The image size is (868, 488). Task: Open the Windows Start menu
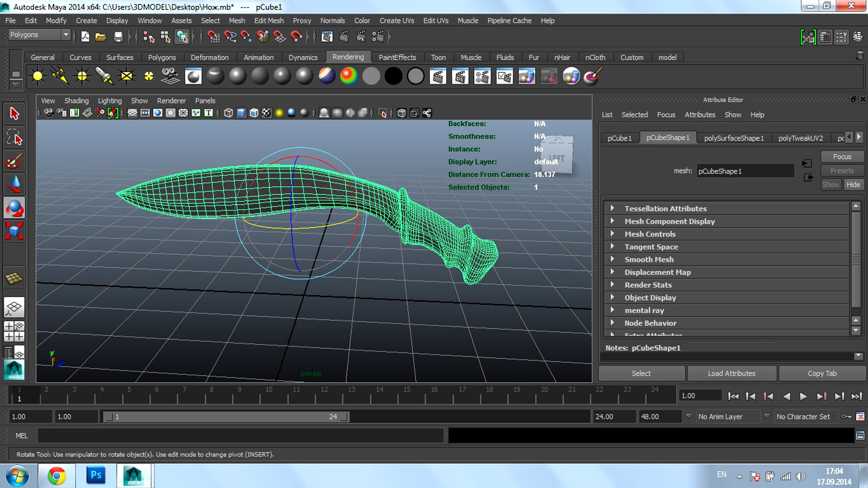click(17, 476)
